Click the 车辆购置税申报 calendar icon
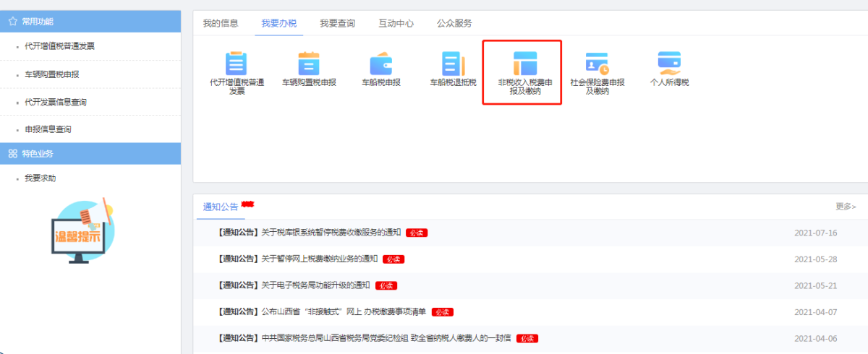 tap(309, 64)
